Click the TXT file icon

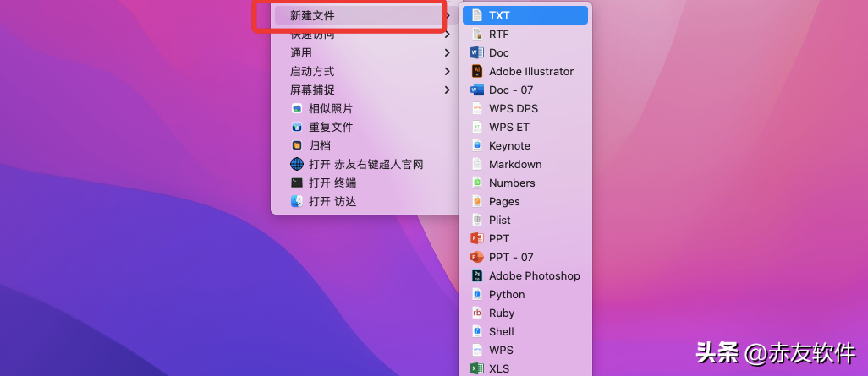476,15
